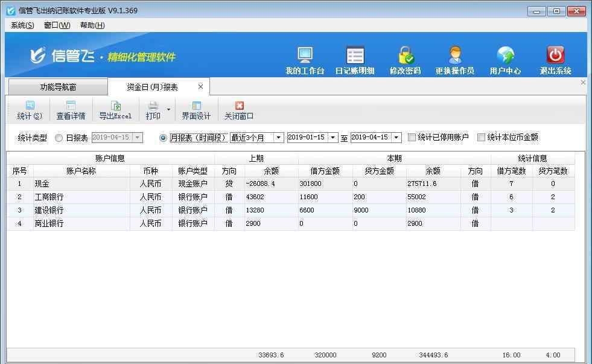Click 关闭窗口 close window button
This screenshot has height=364, width=592.
point(238,110)
